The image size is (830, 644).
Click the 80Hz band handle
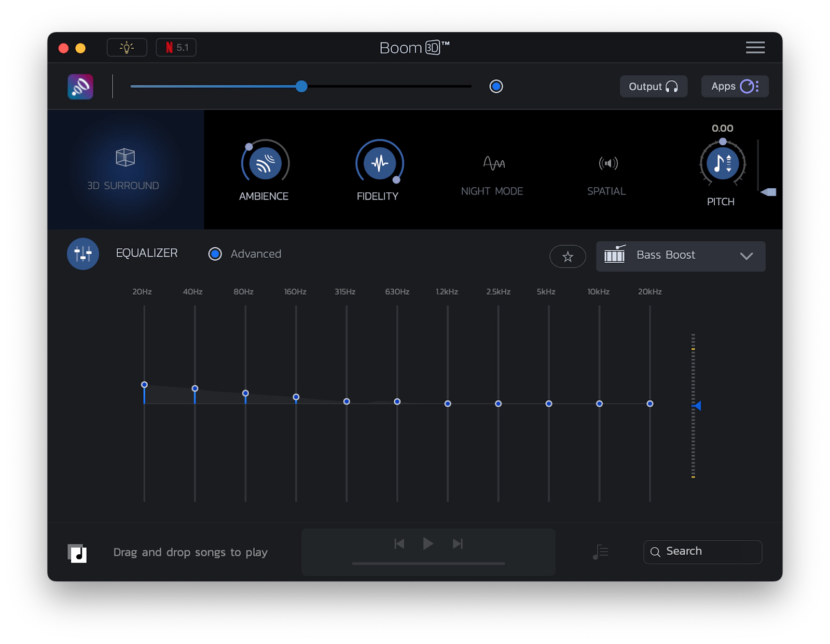point(245,393)
